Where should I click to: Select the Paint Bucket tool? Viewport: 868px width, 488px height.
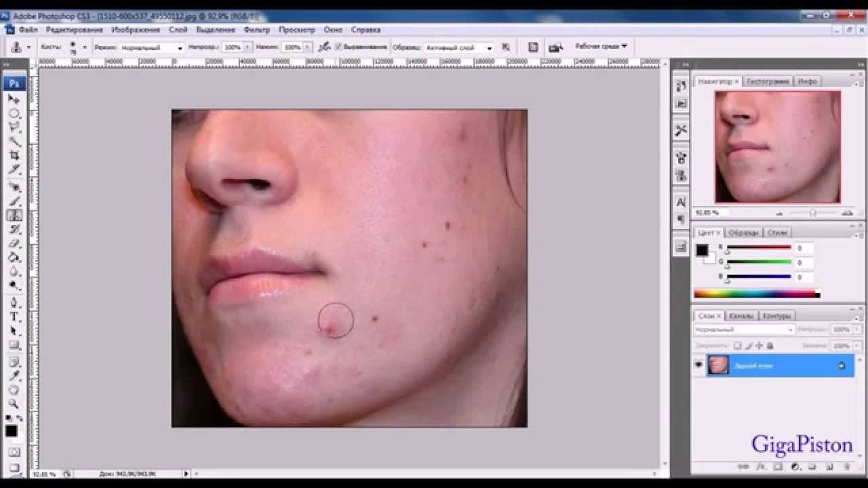[x=14, y=258]
